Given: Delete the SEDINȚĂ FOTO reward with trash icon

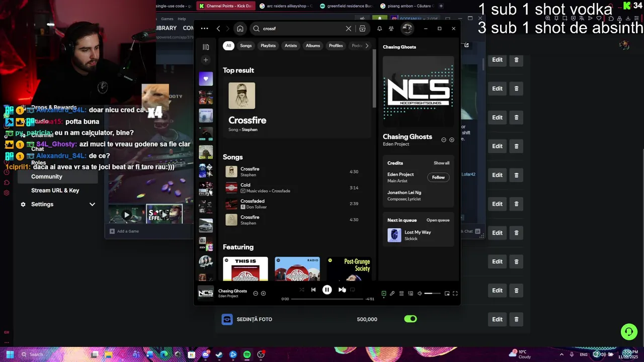Looking at the screenshot, I should click(516, 319).
